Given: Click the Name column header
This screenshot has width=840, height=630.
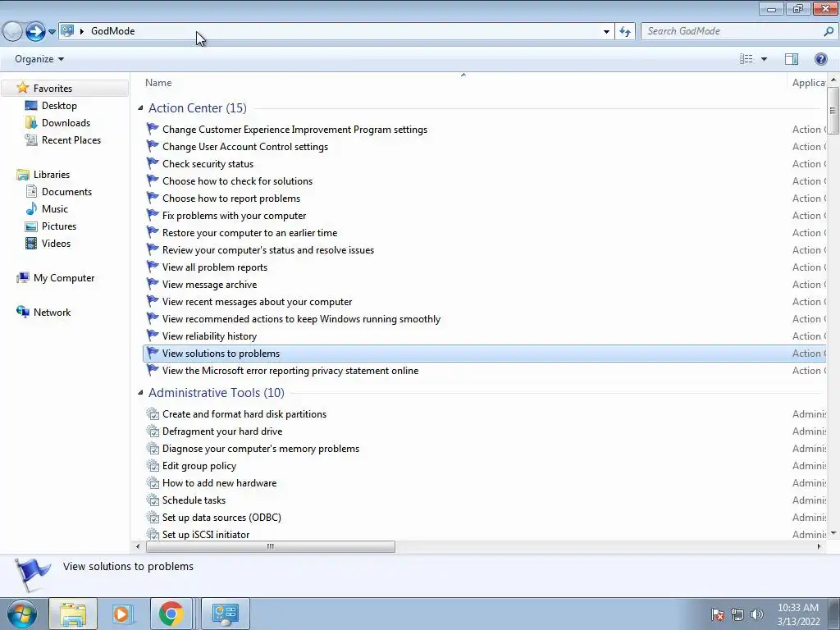Looking at the screenshot, I should (158, 83).
